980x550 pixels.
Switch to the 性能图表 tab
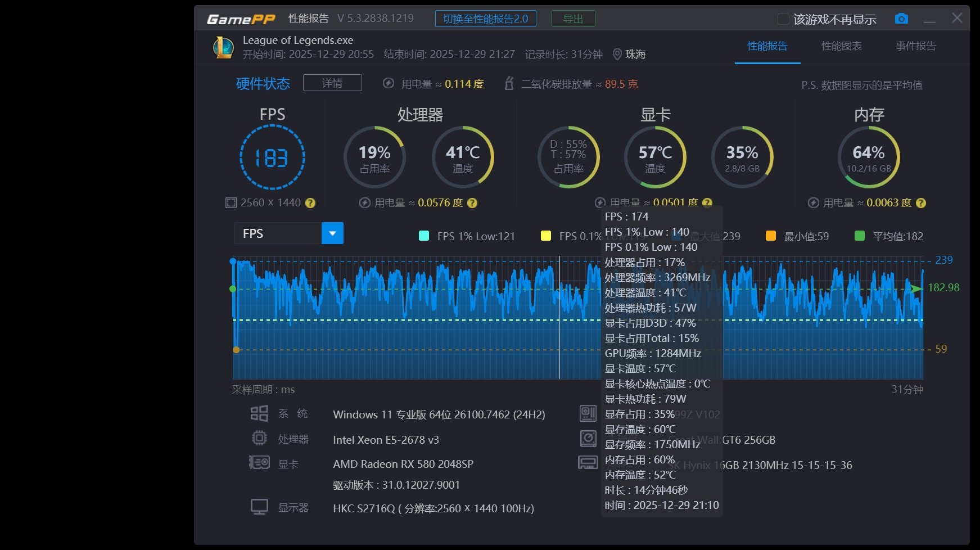click(841, 46)
